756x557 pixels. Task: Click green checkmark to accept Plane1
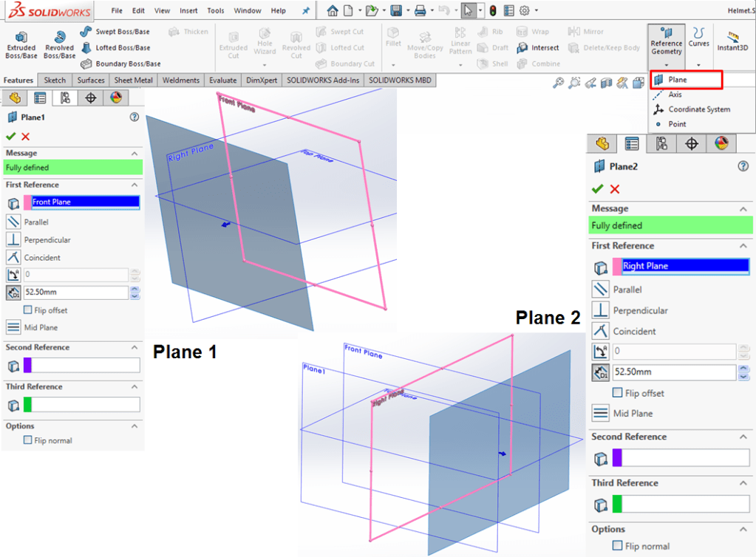(x=10, y=136)
